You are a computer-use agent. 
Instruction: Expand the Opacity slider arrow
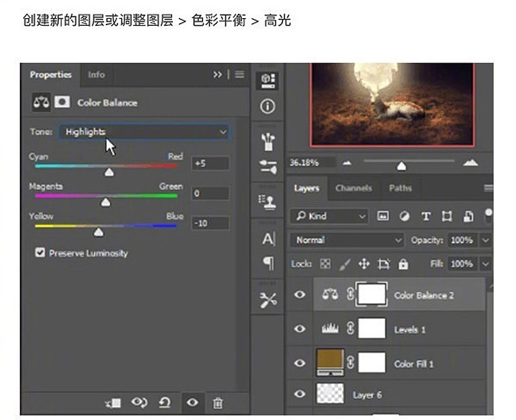pyautogui.click(x=486, y=240)
